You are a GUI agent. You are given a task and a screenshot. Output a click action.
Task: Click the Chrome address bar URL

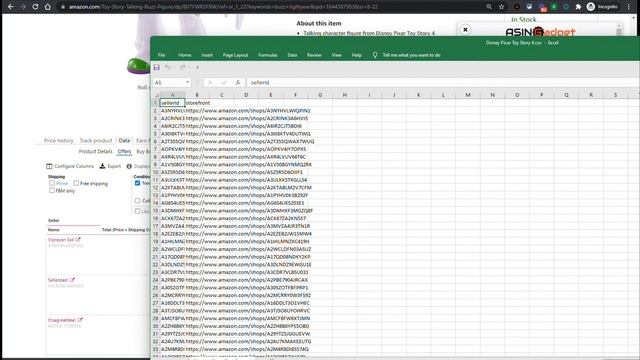tap(223, 7)
